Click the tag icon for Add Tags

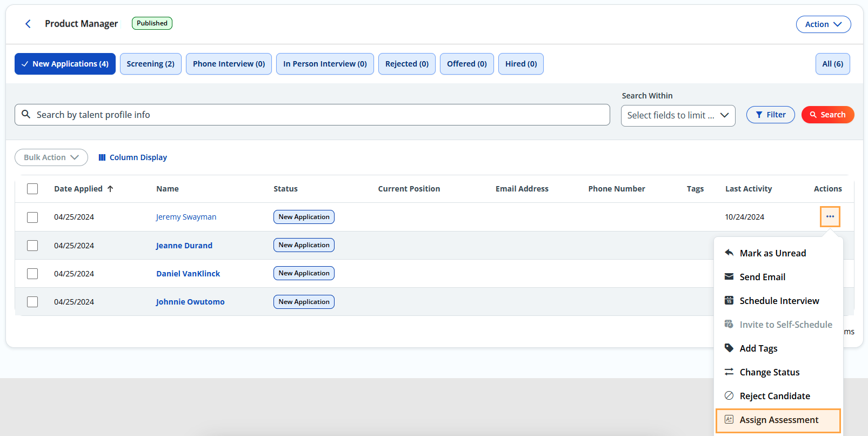point(729,348)
